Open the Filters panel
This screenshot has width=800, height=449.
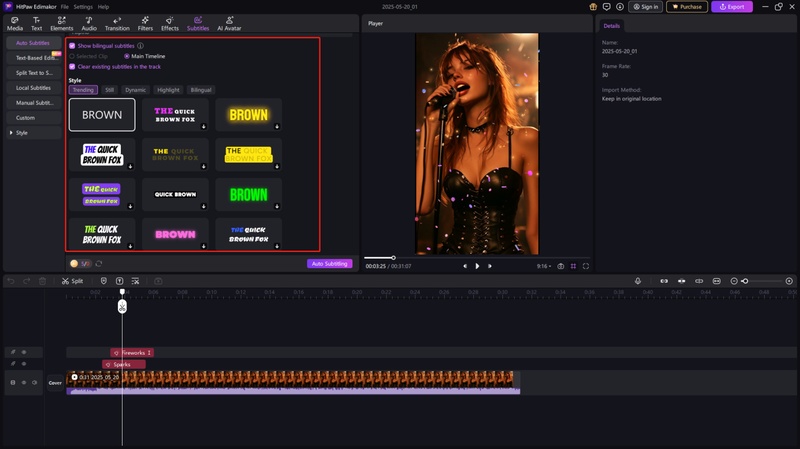(x=145, y=23)
